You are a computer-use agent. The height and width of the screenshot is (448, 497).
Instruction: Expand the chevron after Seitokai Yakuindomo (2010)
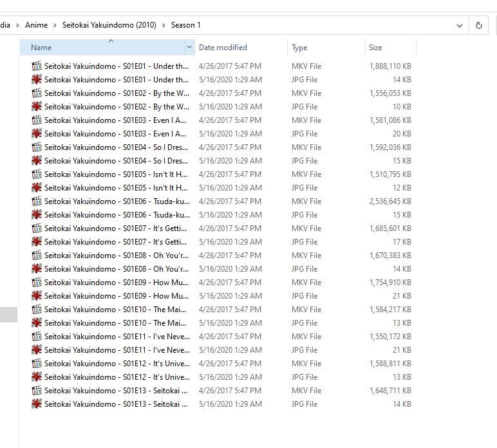tap(164, 25)
